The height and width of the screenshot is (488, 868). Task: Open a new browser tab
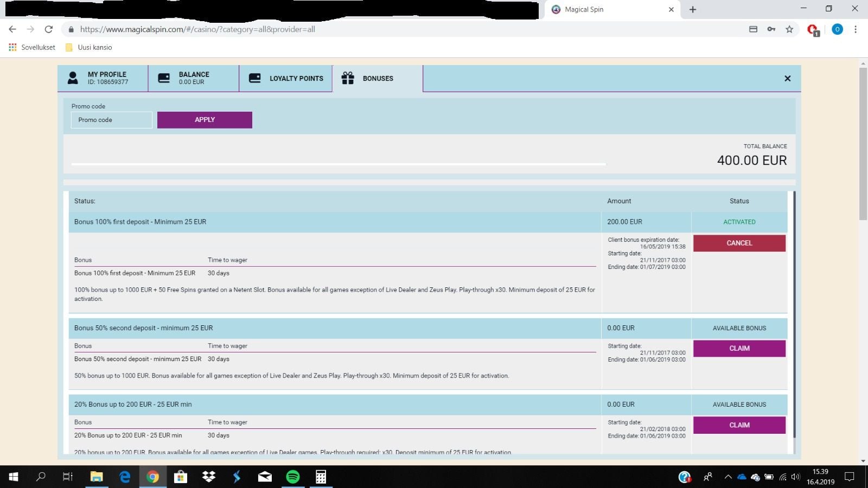pyautogui.click(x=693, y=9)
